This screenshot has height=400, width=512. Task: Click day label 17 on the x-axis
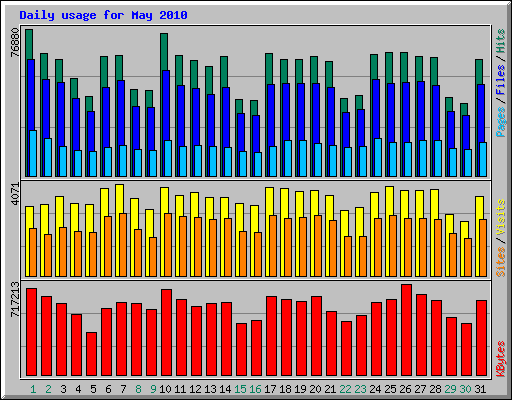pos(270,389)
